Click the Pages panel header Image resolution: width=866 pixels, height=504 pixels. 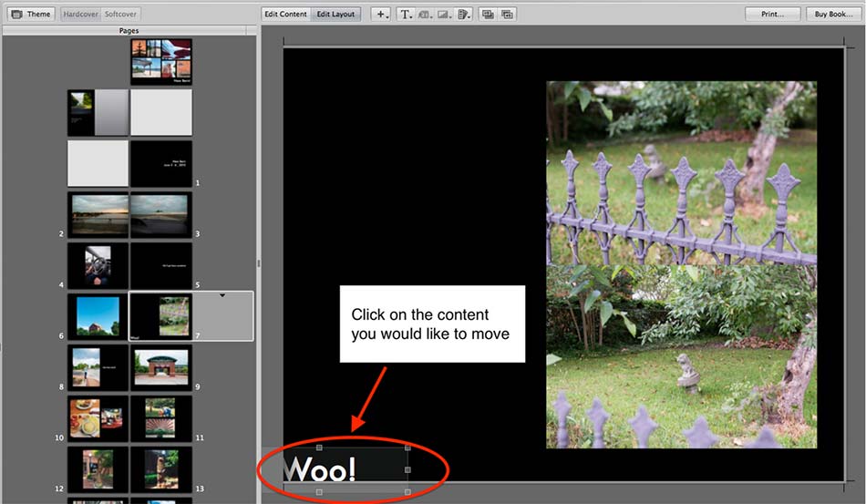pyautogui.click(x=129, y=31)
